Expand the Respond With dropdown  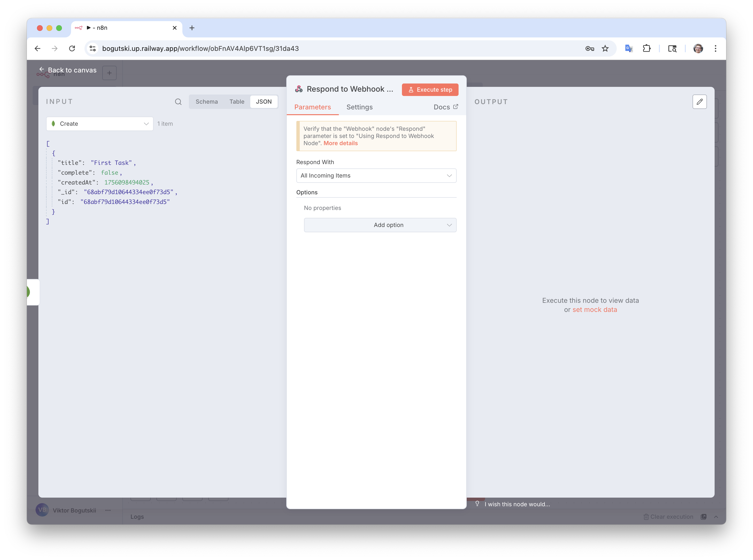click(376, 176)
